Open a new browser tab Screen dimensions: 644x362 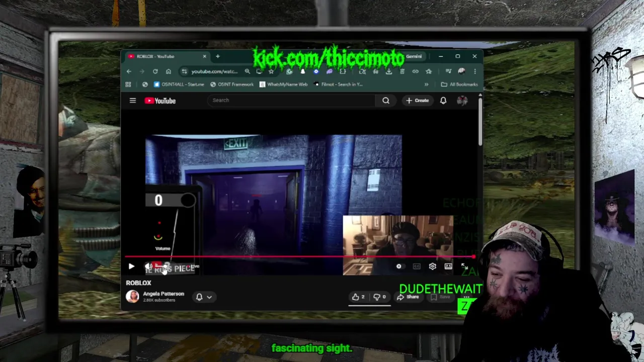click(217, 56)
